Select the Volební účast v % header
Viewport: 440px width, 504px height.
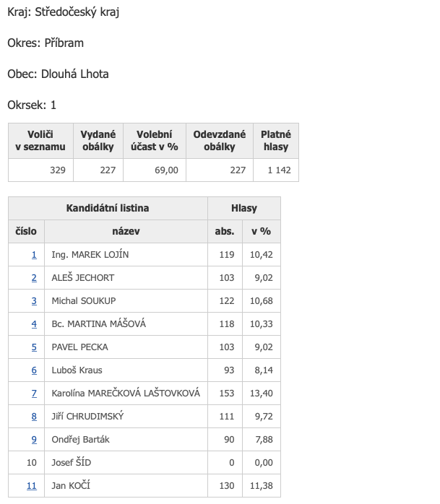click(x=154, y=141)
